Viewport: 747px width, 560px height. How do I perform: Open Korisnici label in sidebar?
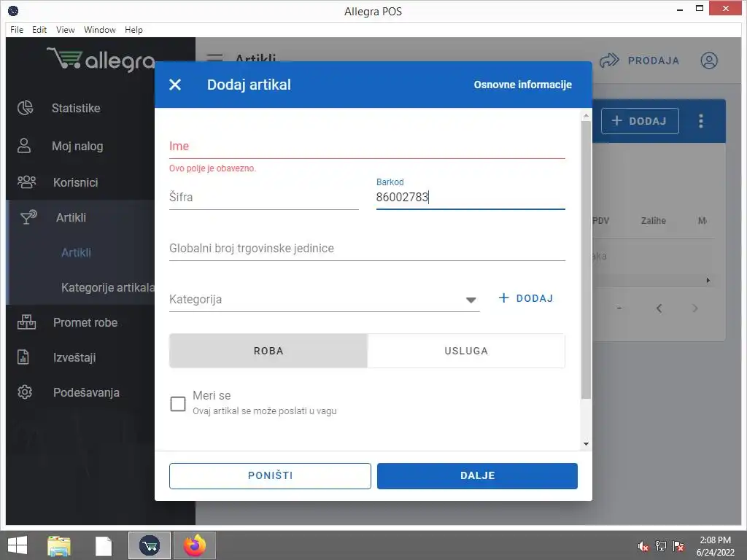pos(75,182)
